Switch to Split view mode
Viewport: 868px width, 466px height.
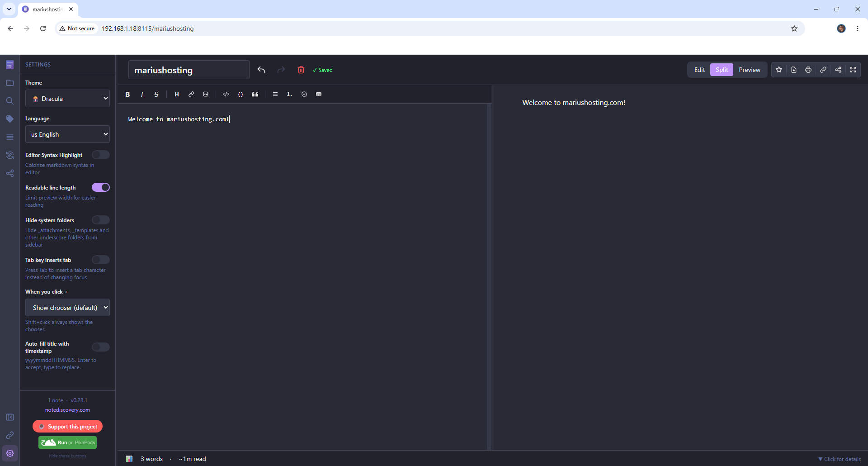coord(722,70)
